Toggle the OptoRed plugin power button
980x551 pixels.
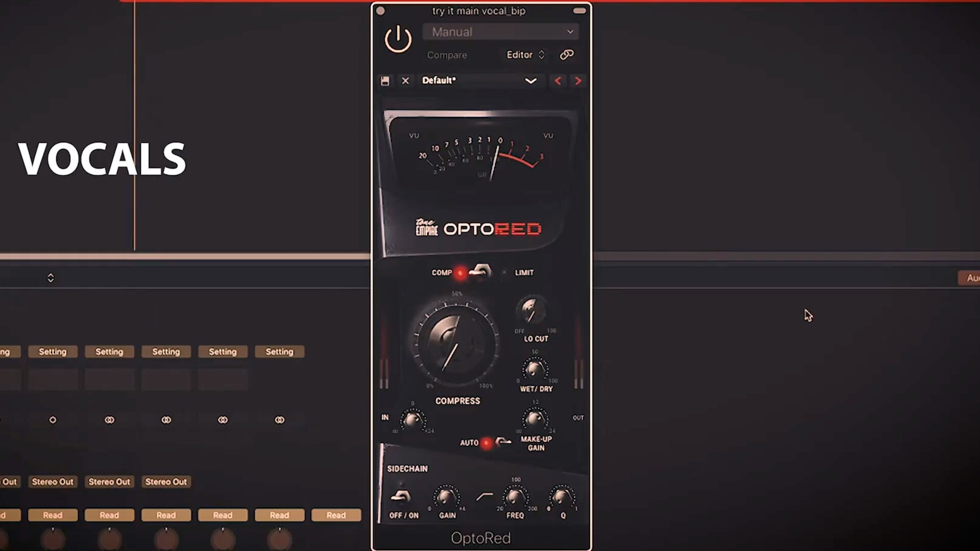(x=398, y=39)
